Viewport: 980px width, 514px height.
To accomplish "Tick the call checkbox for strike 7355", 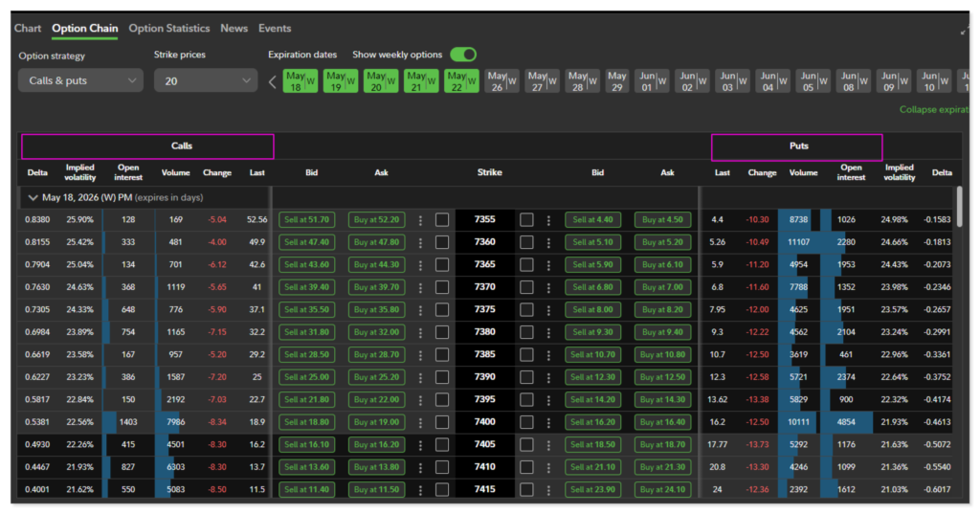I will tap(442, 219).
